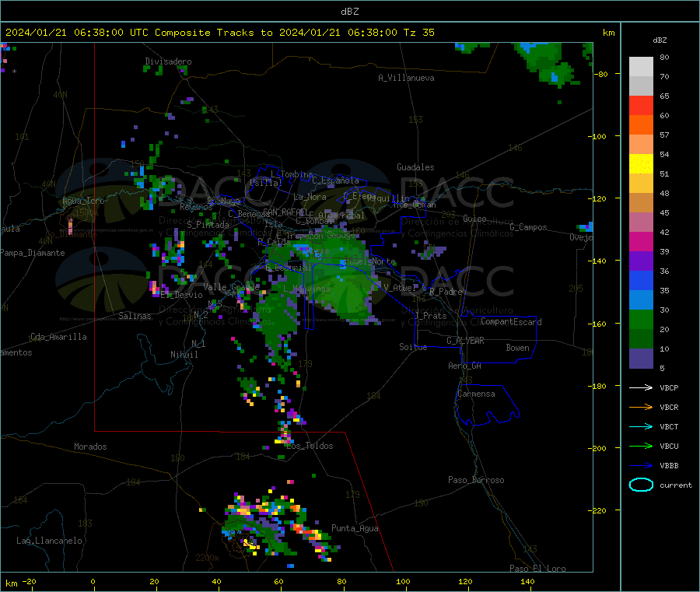Image resolution: width=700 pixels, height=592 pixels.
Task: Click the 'Aero_GA' map label
Action: pyautogui.click(x=464, y=366)
